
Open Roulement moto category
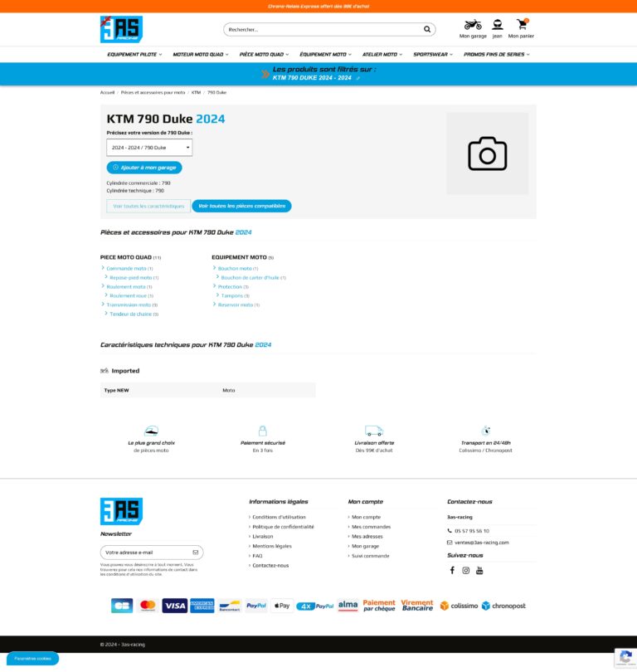pos(126,287)
